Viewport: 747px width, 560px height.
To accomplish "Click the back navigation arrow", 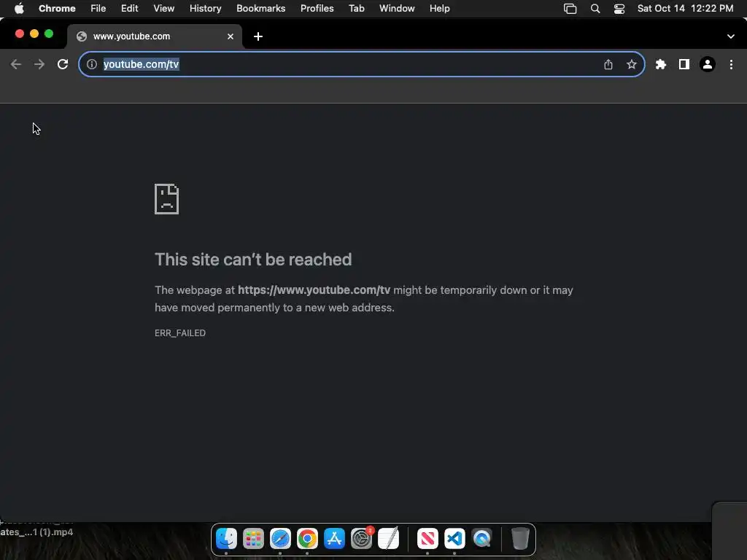I will pos(16,64).
